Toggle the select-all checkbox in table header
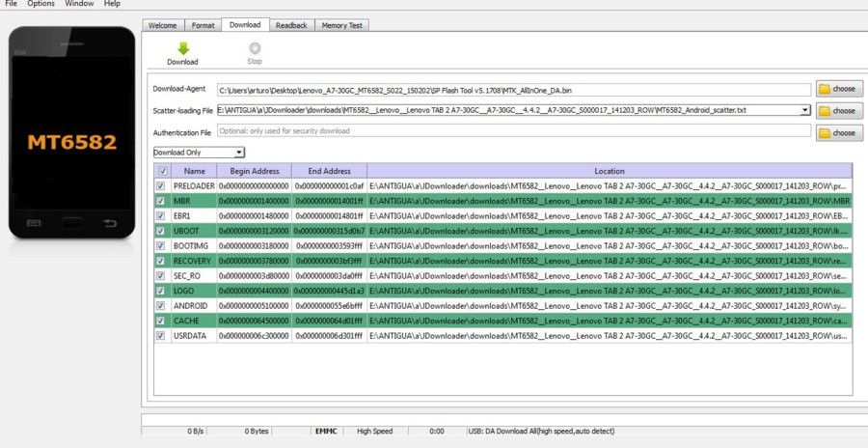 tap(163, 171)
